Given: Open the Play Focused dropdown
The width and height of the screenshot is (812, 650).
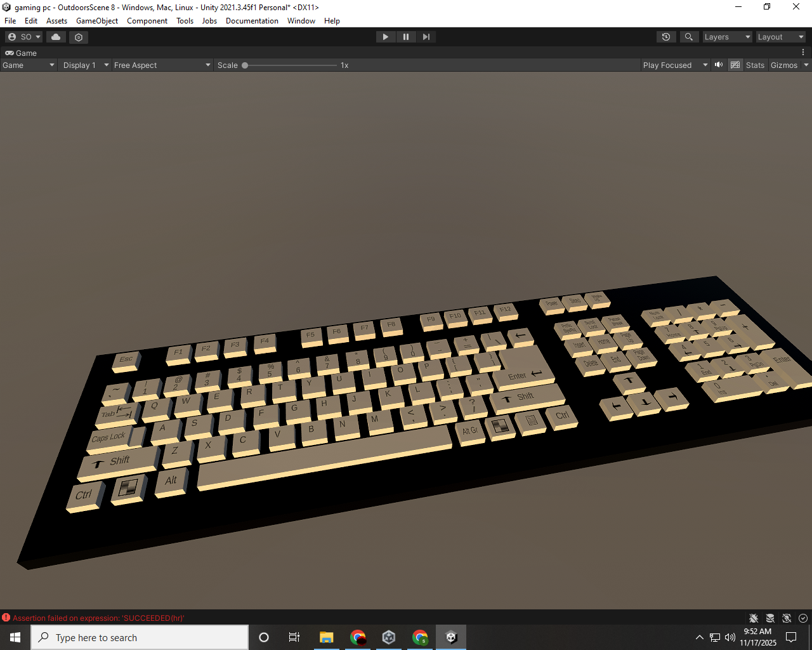Looking at the screenshot, I should (675, 65).
